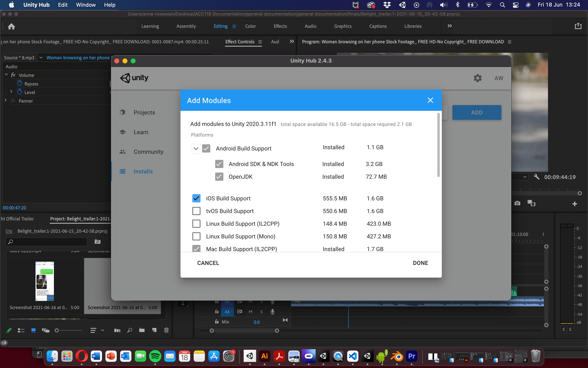Select the first Screenshot 2021-06-16 thumbnail

(45, 281)
